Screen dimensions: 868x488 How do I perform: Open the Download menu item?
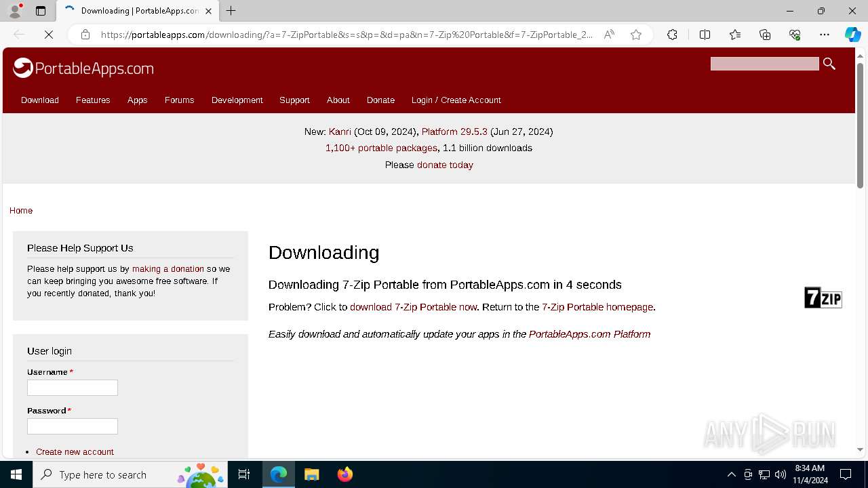(40, 100)
